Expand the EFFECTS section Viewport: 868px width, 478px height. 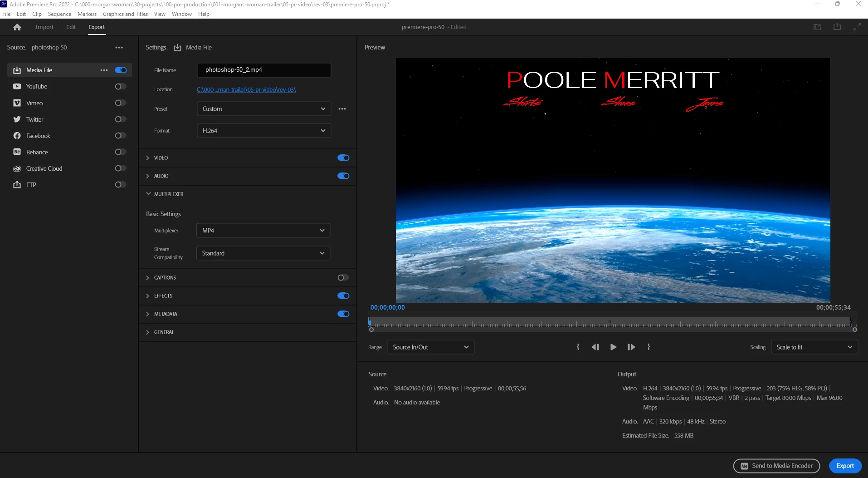(148, 296)
